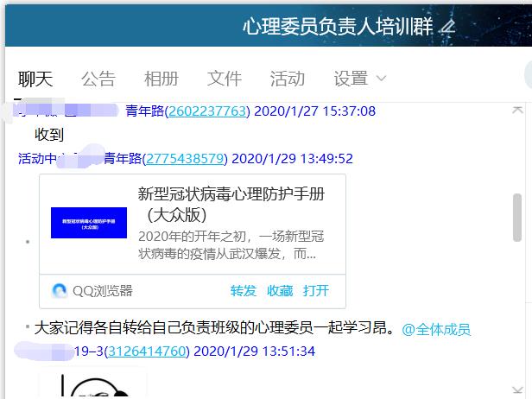Expand the 设置 dropdown chevron
This screenshot has height=399, width=532.
click(382, 79)
